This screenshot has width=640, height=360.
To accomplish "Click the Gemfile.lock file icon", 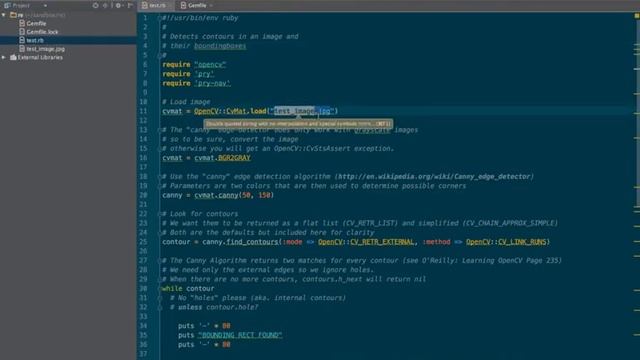I will click(22, 32).
